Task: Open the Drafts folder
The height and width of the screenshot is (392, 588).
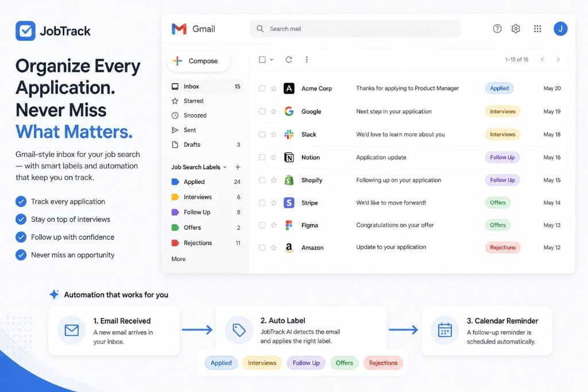Action: pyautogui.click(x=206, y=145)
